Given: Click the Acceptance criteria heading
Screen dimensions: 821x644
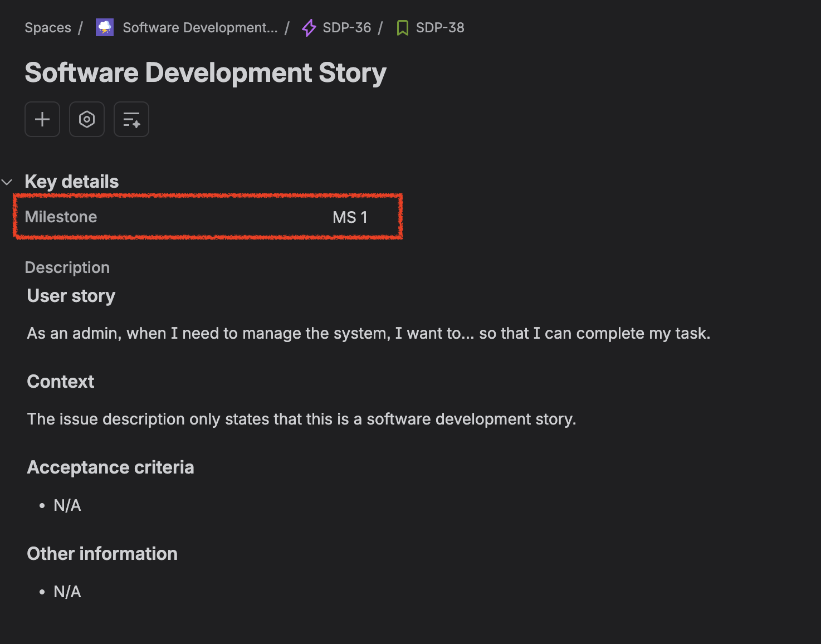Looking at the screenshot, I should [x=111, y=467].
